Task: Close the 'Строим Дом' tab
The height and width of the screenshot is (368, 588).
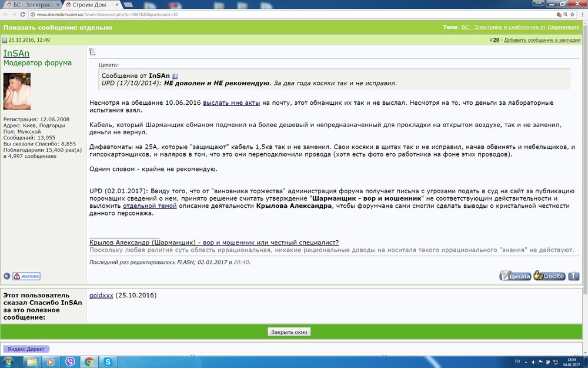Action: [116, 5]
